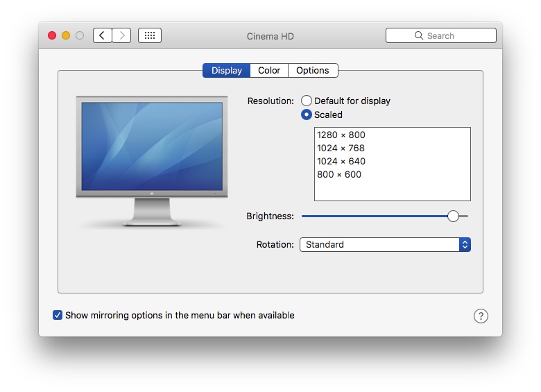The image size is (541, 392).
Task: Focus the Search input field
Action: (441, 35)
